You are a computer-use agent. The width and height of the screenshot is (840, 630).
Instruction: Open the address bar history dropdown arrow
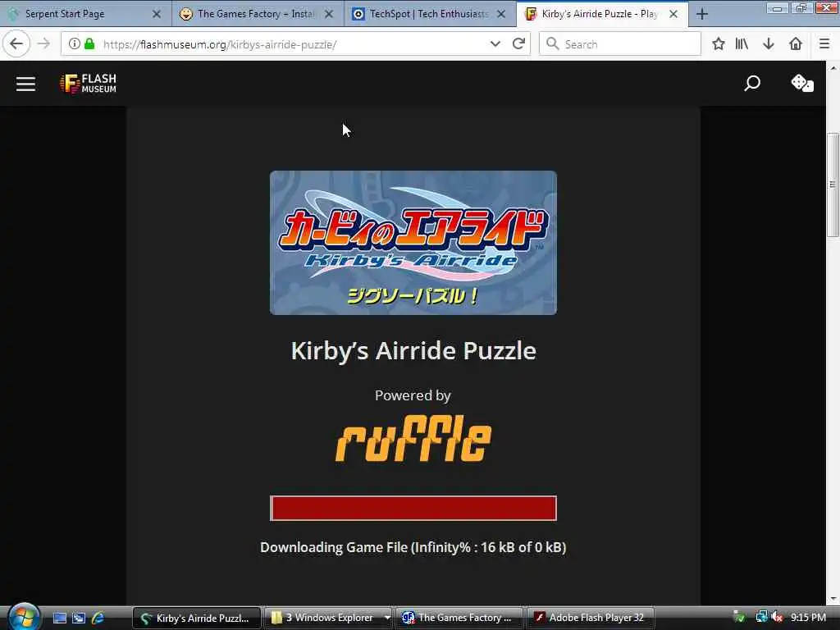click(x=495, y=44)
